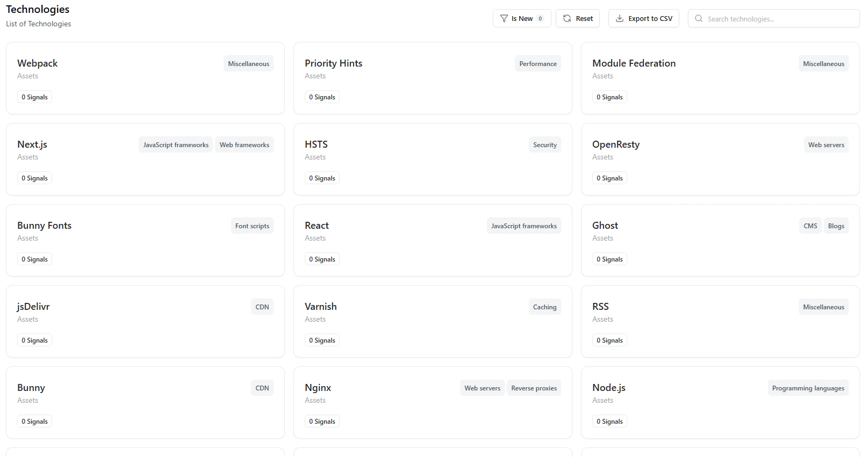Click the Is New count badge
This screenshot has width=868, height=457.
[540, 18]
